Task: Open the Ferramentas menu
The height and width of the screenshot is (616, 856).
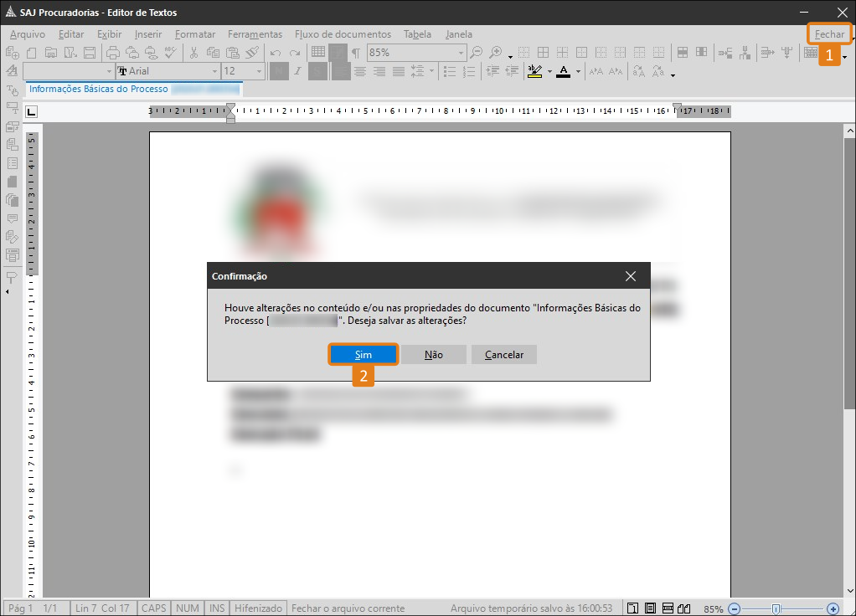Action: (x=255, y=34)
